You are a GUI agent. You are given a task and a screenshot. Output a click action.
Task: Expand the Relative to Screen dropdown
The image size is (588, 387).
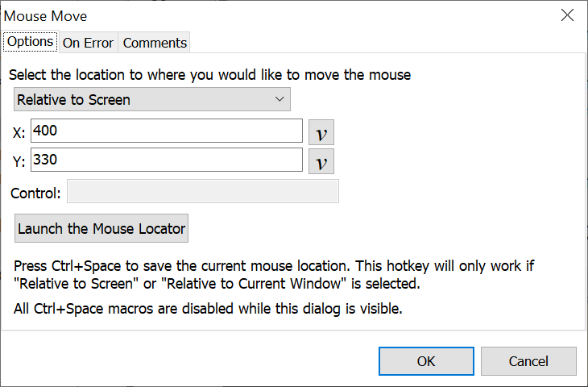pos(152,99)
